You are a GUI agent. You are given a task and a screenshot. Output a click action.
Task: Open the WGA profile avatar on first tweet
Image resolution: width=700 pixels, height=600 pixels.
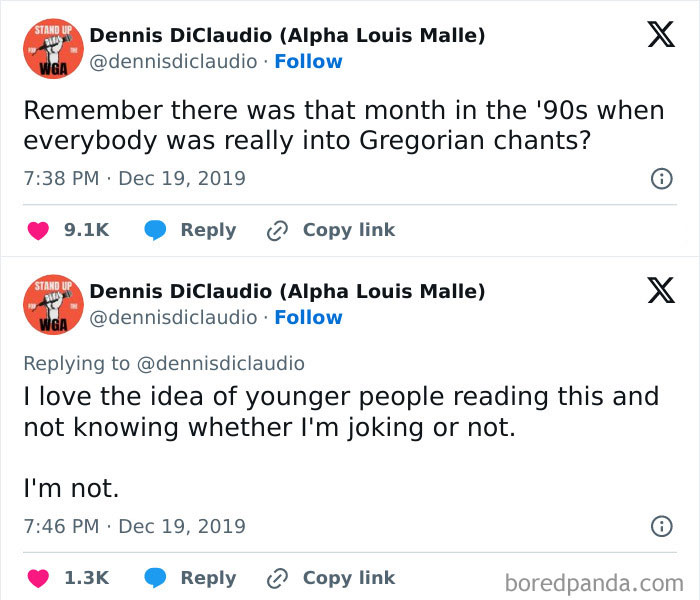pyautogui.click(x=52, y=48)
